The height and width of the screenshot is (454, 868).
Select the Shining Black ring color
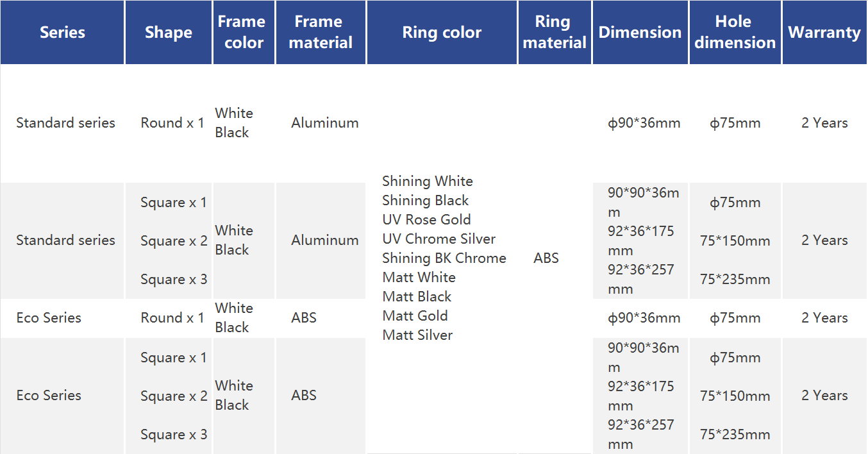pos(425,201)
